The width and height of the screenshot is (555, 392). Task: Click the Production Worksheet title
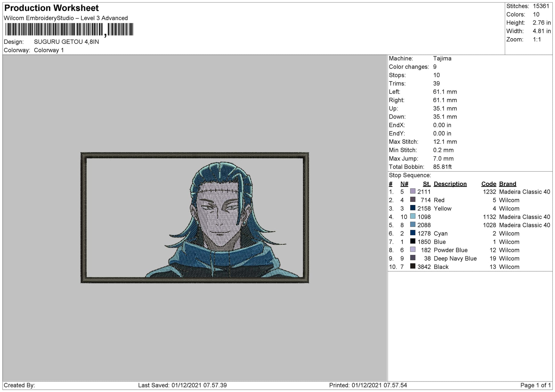(x=52, y=8)
